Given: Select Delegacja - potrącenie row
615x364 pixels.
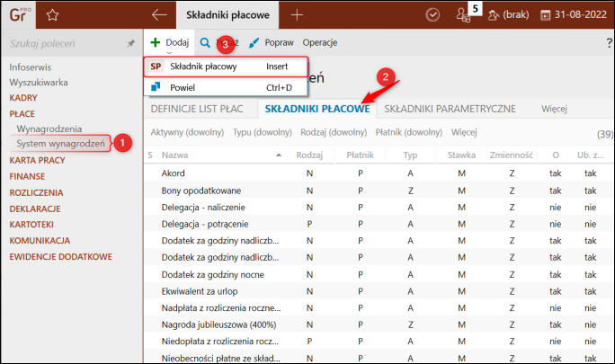Looking at the screenshot, I should 379,224.
